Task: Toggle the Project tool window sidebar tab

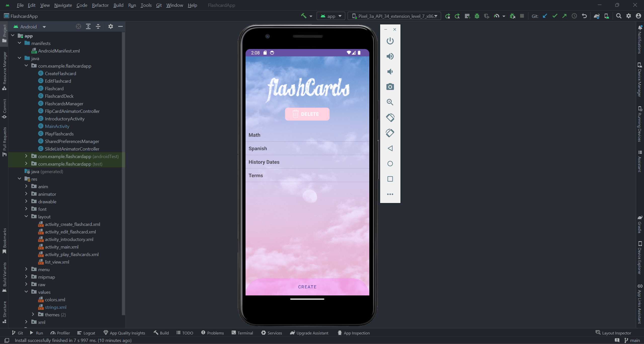Action: pyautogui.click(x=4, y=33)
